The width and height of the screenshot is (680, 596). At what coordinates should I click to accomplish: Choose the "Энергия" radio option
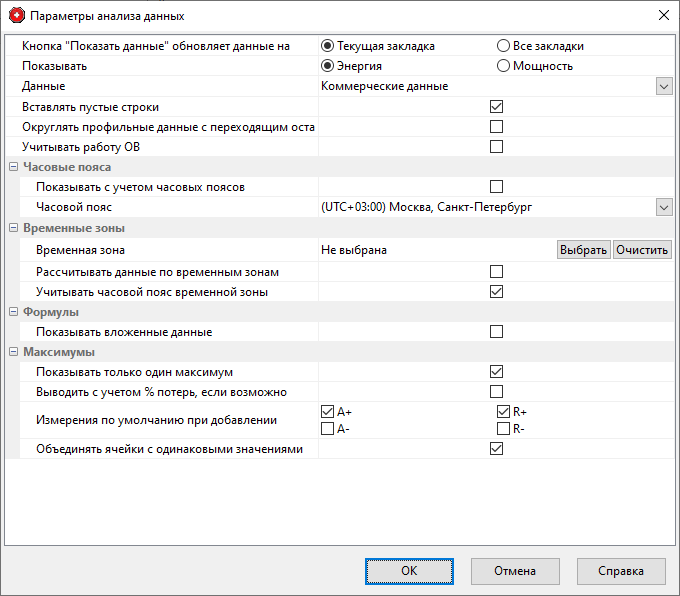point(327,66)
